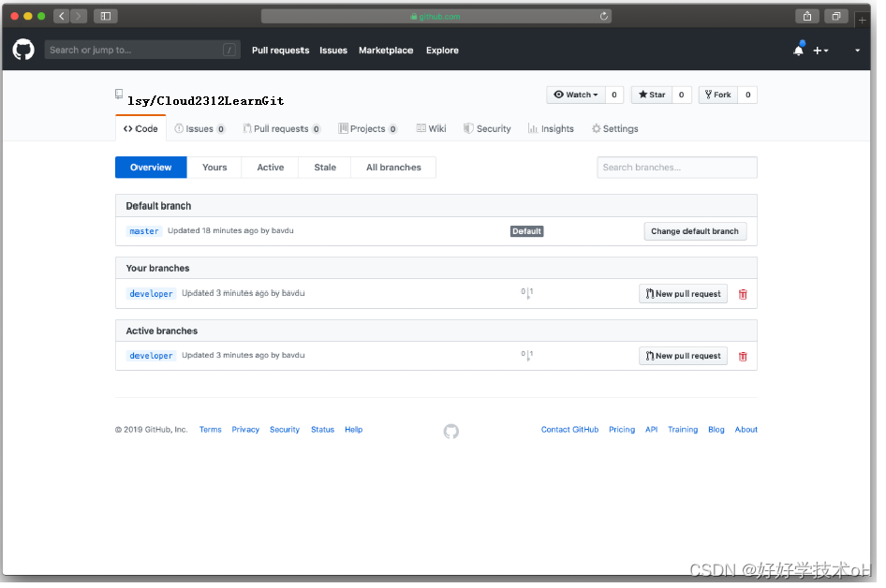Open the footer Security link
886x588 pixels.
(x=284, y=429)
